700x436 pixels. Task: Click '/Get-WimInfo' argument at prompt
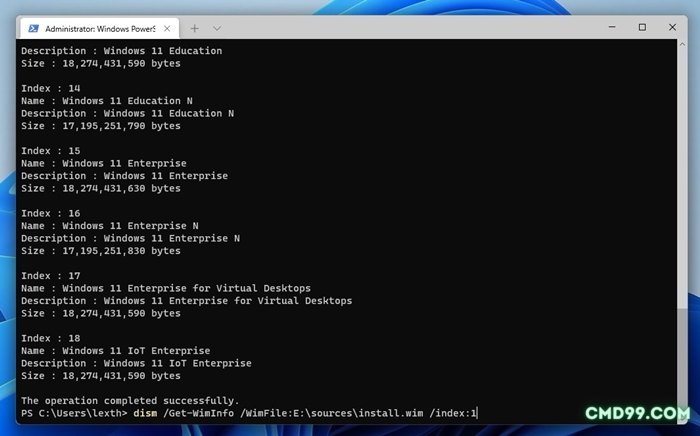pos(199,413)
